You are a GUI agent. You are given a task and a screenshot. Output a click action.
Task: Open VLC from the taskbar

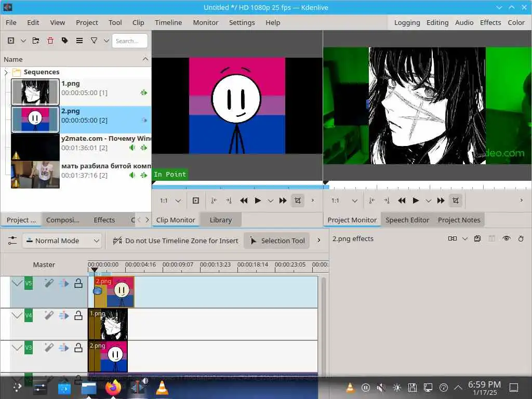(x=162, y=388)
